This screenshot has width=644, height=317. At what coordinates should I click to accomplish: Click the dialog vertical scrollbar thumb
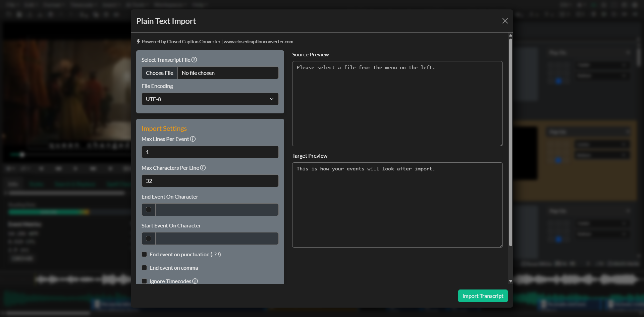(511, 143)
